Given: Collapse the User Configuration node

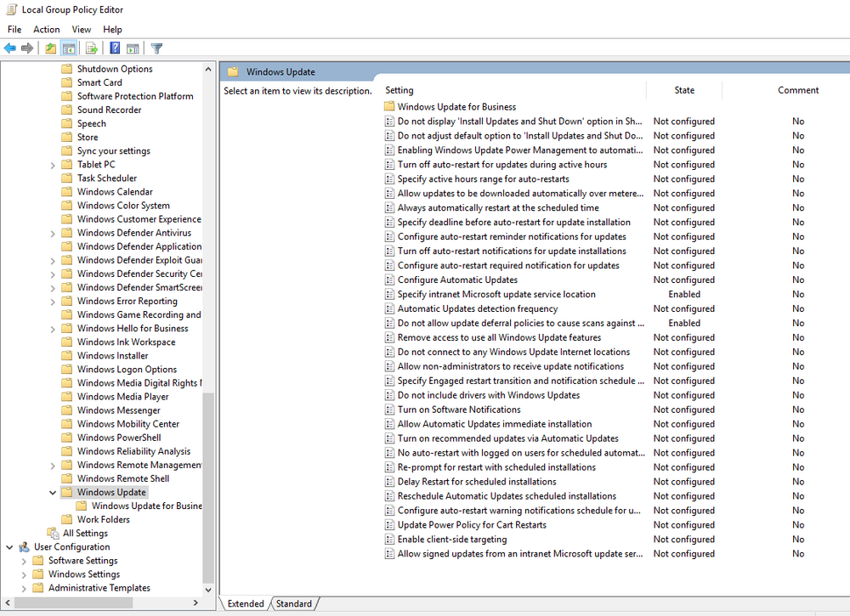Looking at the screenshot, I should [x=9, y=547].
